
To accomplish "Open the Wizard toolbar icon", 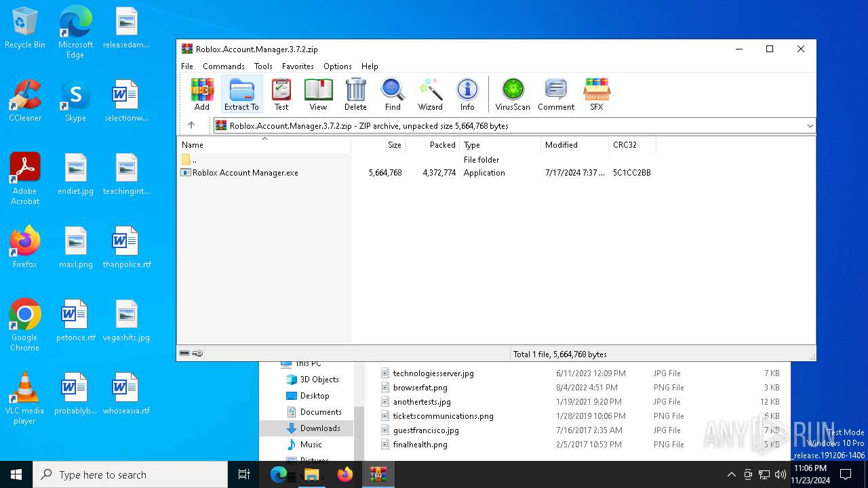I will click(x=430, y=94).
